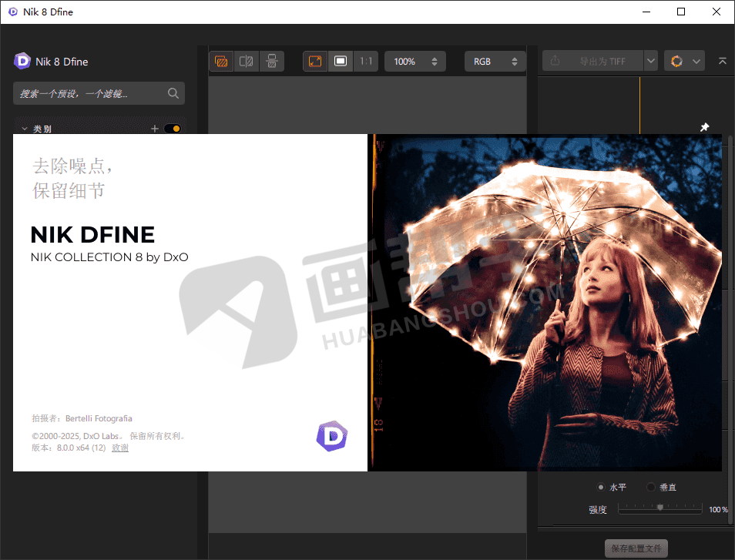The height and width of the screenshot is (560, 735).
Task: Click the magnifier search icon
Action: point(173,93)
